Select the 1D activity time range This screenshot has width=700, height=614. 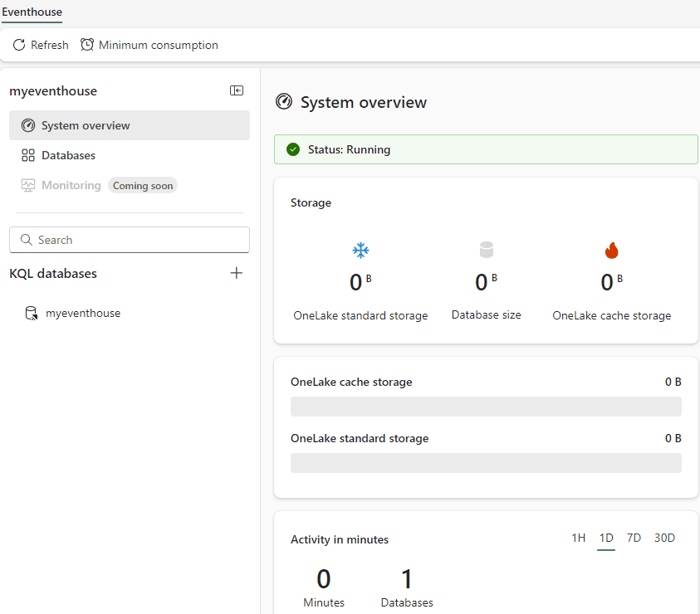point(606,538)
